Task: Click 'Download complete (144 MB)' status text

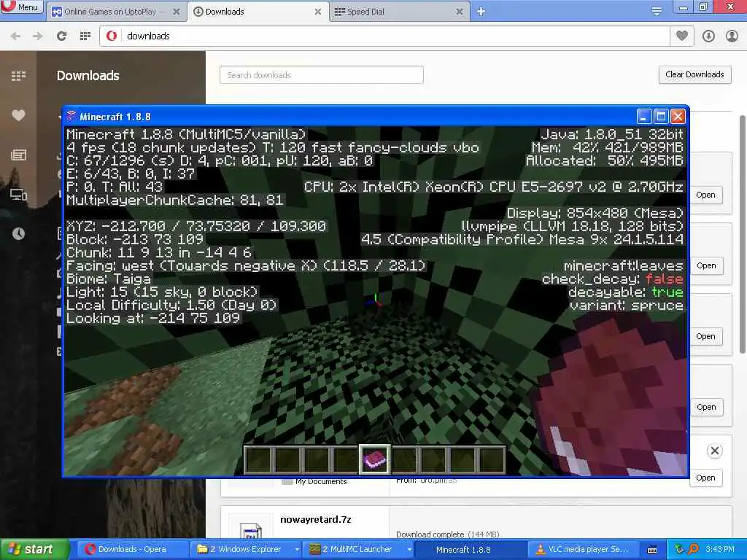Action: pos(447,534)
